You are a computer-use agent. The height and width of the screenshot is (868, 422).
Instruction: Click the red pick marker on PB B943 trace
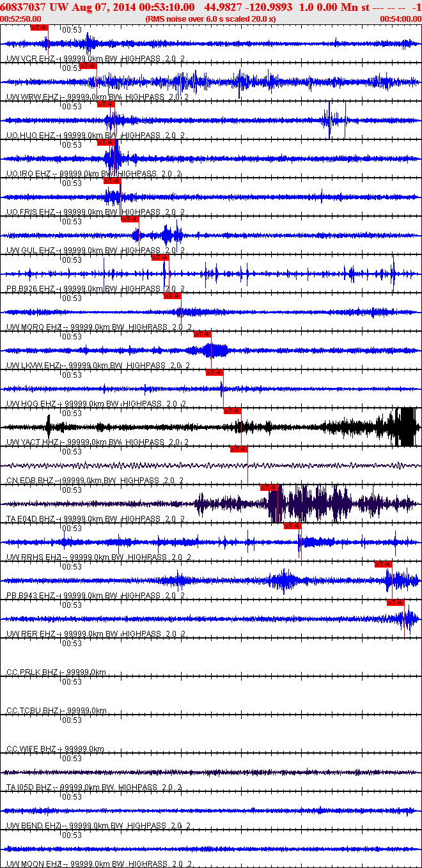tap(384, 564)
